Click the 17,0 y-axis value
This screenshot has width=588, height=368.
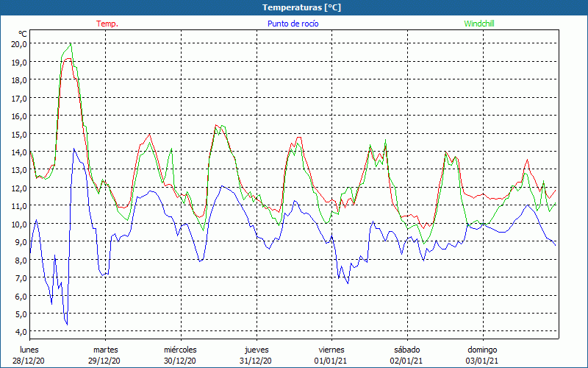(19, 98)
